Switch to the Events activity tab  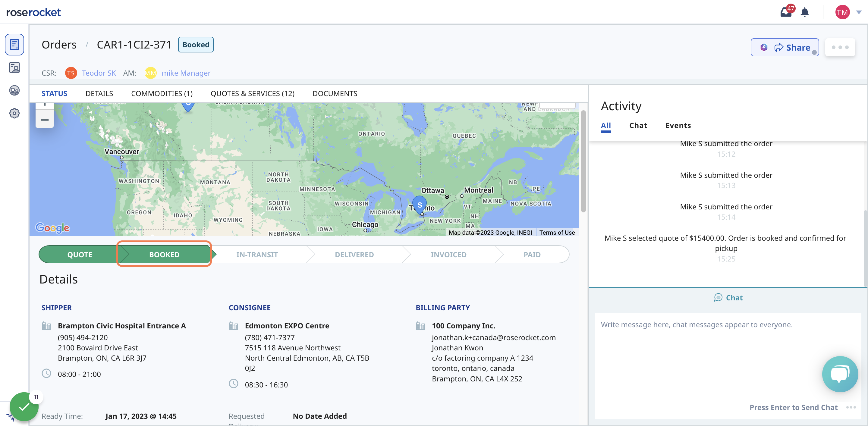tap(678, 125)
